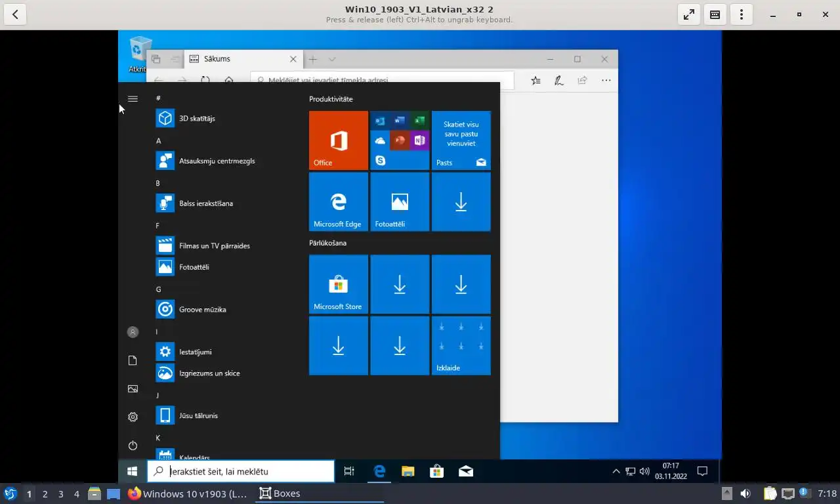Select the Windows 10 v1903 Firefox task
Viewport: 840px width, 504px height.
pyautogui.click(x=188, y=493)
